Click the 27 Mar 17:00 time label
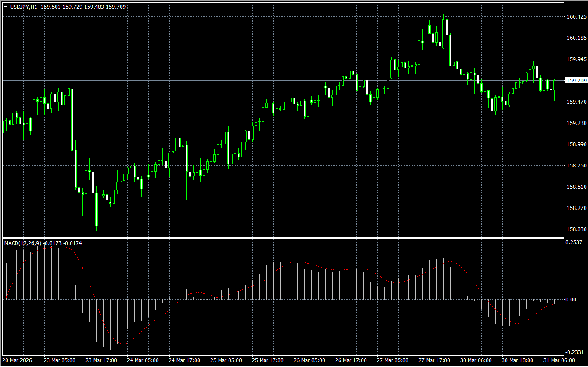 [434, 360]
